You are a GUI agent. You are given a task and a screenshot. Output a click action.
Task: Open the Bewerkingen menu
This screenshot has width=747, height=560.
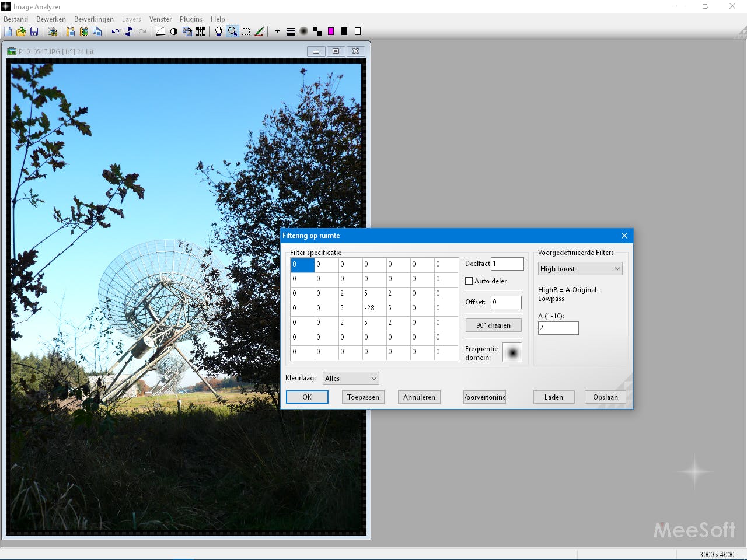(x=94, y=19)
